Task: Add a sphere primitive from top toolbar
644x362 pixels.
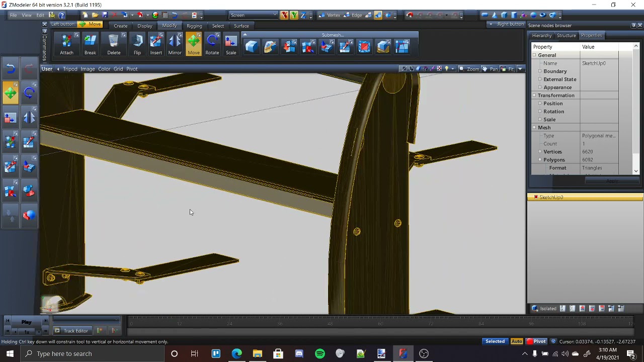Action: pos(533,15)
